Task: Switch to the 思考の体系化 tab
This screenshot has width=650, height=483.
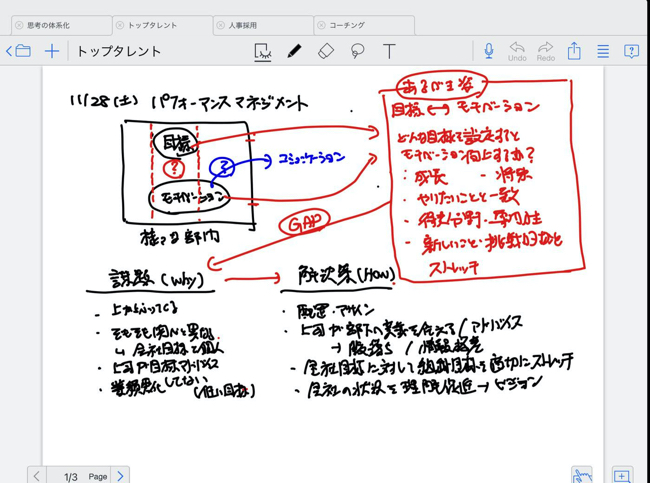Action: pyautogui.click(x=60, y=25)
